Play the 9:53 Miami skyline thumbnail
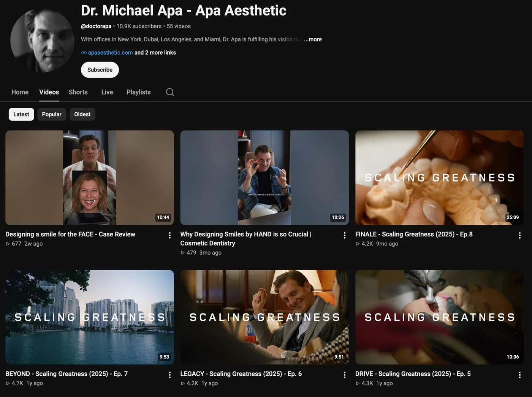Viewport: 532px width, 397px height. point(90,317)
